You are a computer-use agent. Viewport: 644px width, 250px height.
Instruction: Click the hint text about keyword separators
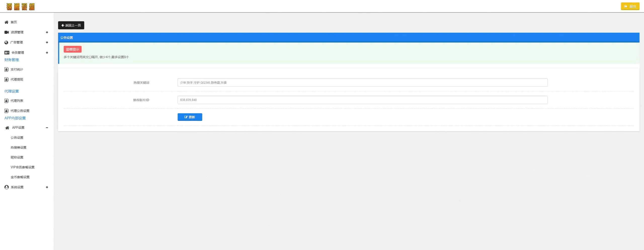96,57
